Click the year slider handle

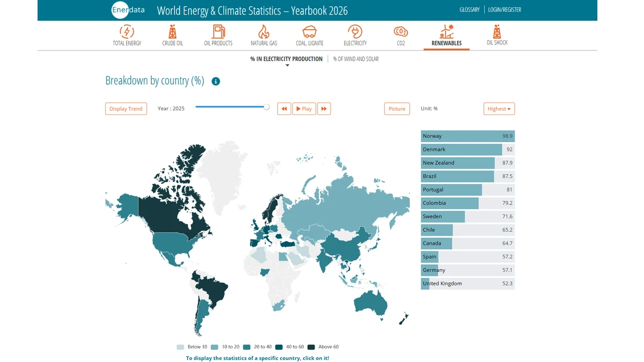click(266, 107)
